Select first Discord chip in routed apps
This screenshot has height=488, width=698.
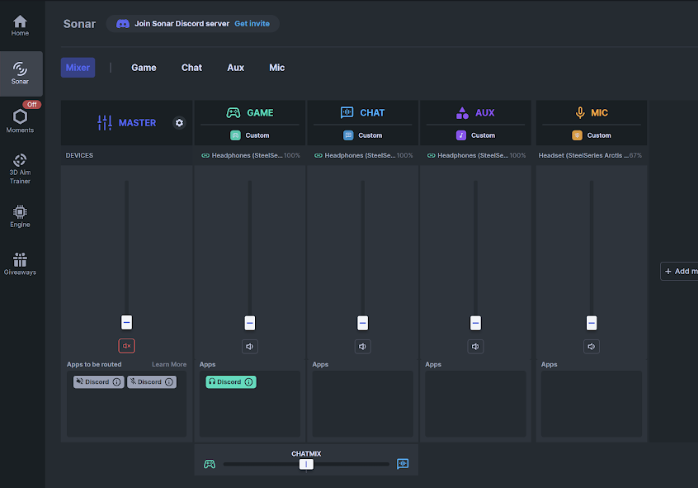click(98, 382)
